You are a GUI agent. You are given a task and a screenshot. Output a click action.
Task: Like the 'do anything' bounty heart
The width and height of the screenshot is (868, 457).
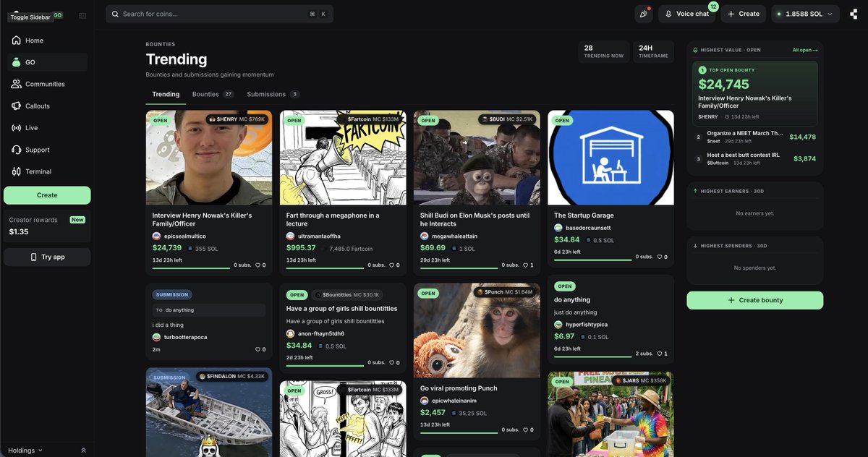point(662,354)
